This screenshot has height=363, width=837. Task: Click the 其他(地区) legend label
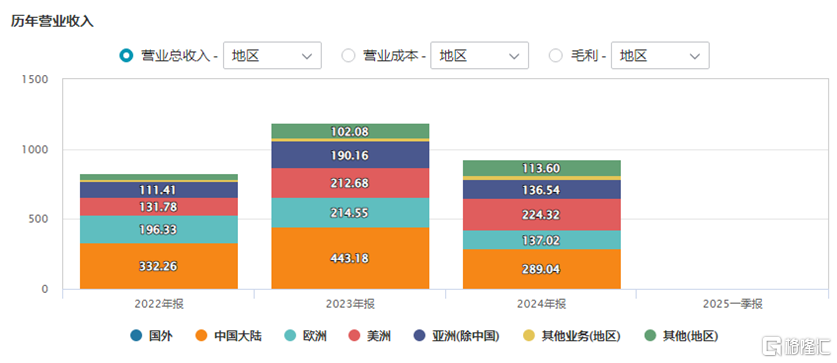tap(690, 336)
